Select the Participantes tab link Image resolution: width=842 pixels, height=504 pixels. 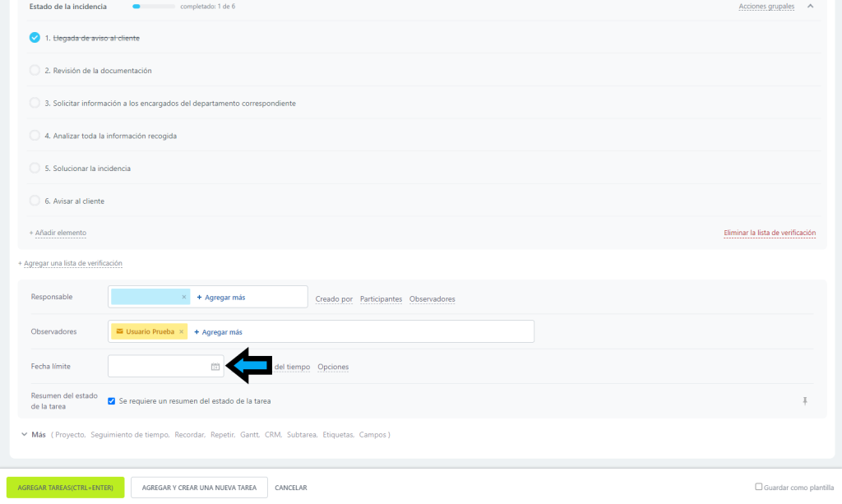pyautogui.click(x=381, y=298)
